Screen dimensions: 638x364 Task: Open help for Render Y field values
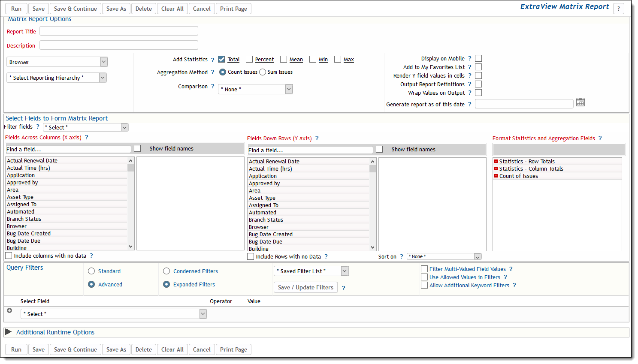(469, 75)
